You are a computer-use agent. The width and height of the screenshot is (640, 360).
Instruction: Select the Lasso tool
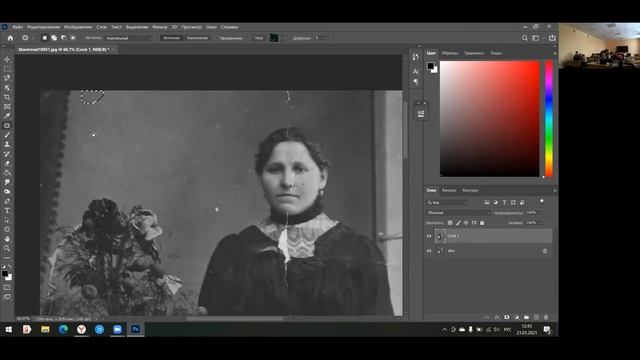click(x=7, y=78)
